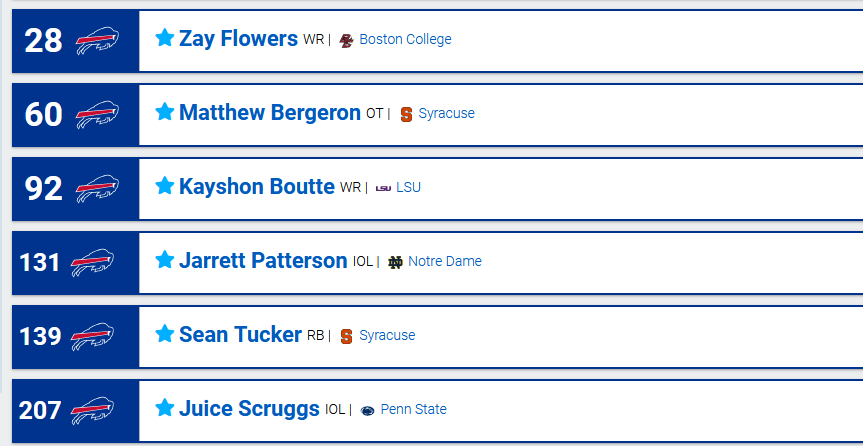The width and height of the screenshot is (863, 446).
Task: Click the Syracuse logo in Matthew Bergeron's row
Action: click(406, 114)
